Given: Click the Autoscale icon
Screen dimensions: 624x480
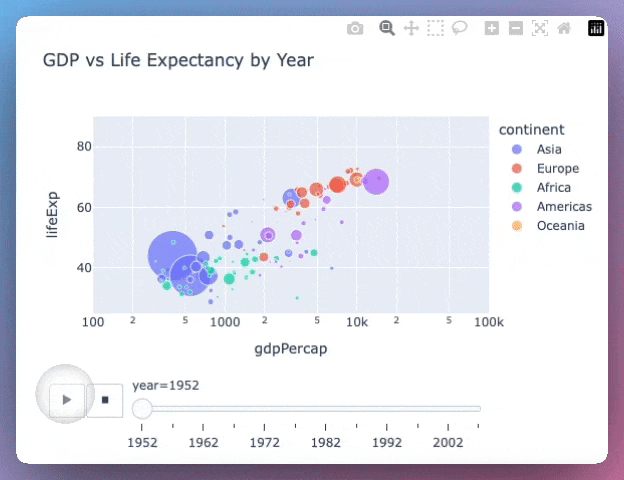Looking at the screenshot, I should (540, 29).
